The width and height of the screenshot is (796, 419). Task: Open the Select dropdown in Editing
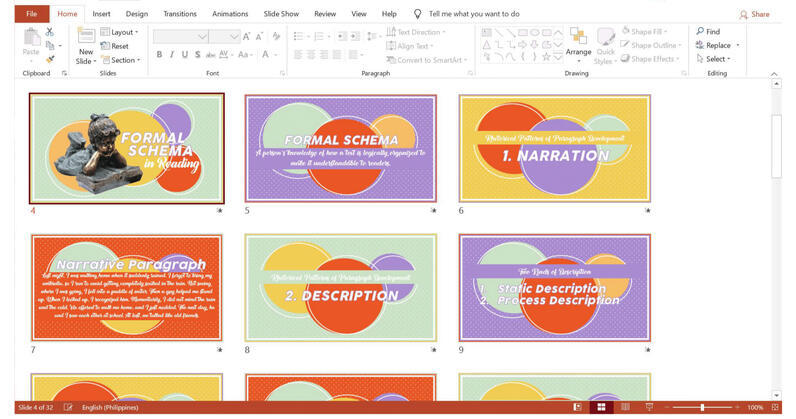click(713, 59)
